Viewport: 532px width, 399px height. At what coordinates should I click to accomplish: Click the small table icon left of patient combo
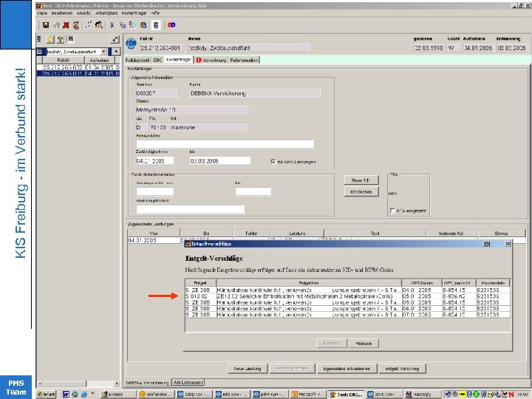pos(40,52)
